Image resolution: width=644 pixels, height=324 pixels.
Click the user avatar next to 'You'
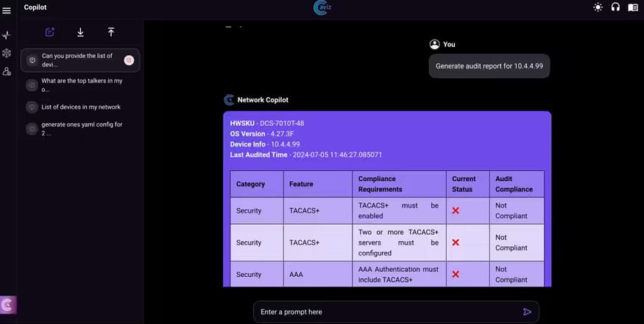click(434, 44)
